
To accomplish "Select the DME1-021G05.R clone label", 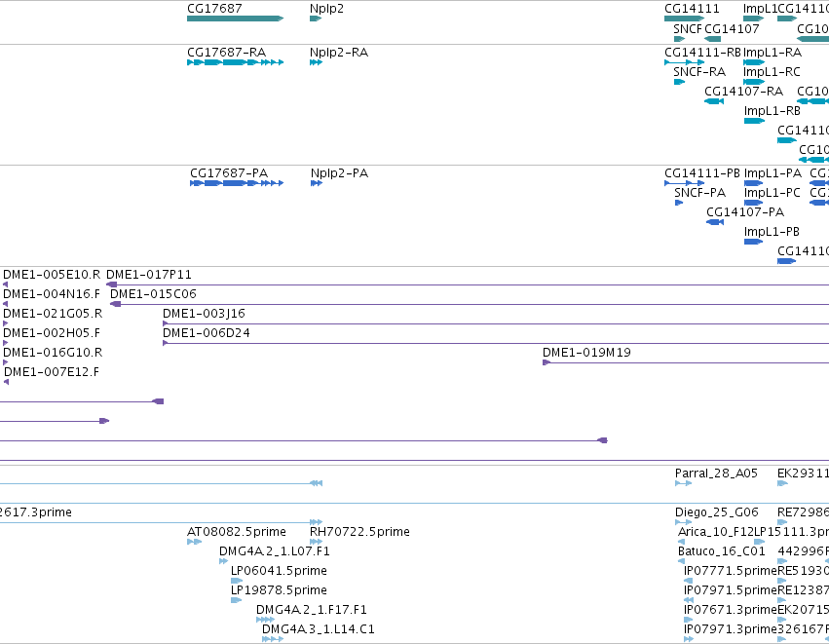I will (53, 314).
